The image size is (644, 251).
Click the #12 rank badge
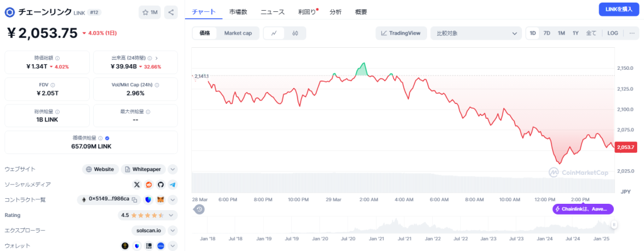pyautogui.click(x=95, y=13)
